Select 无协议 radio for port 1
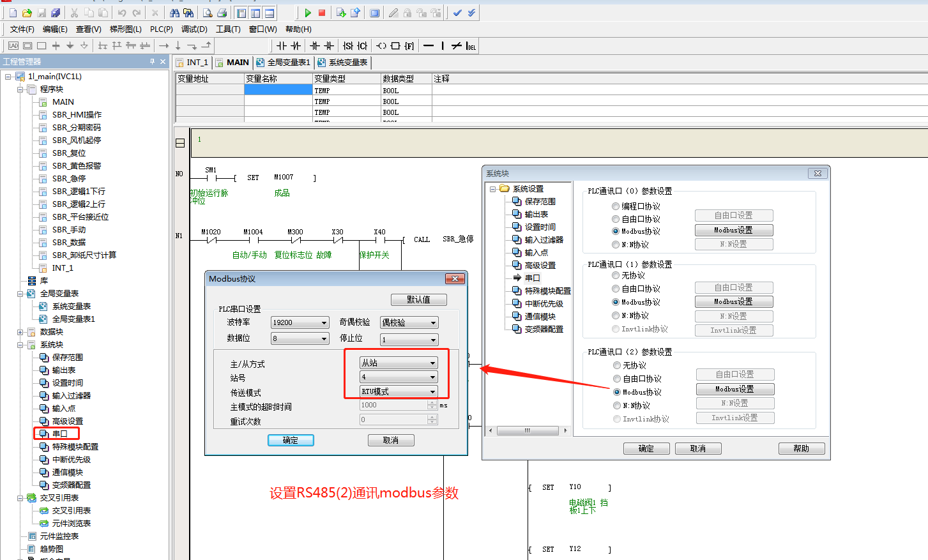Image resolution: width=928 pixels, height=560 pixels. point(616,275)
